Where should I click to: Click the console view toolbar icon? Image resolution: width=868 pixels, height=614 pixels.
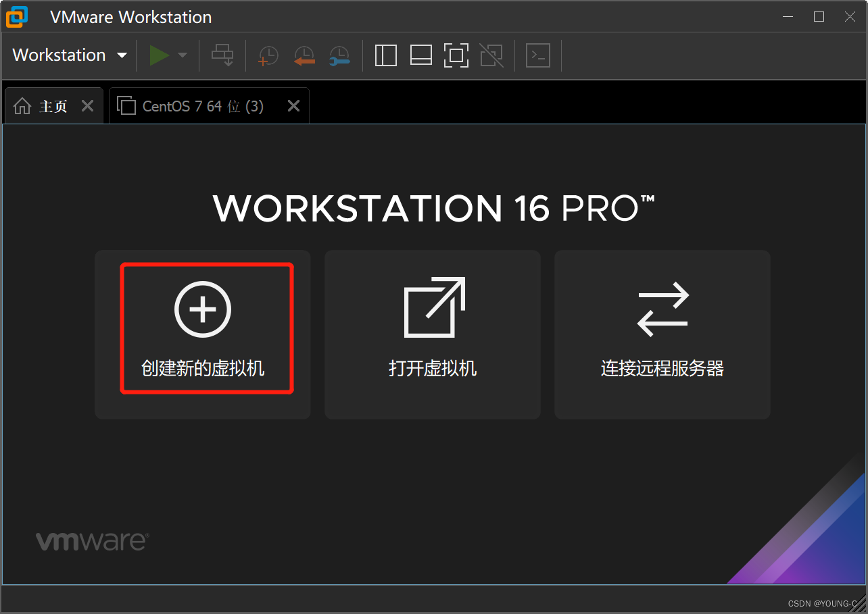click(538, 55)
